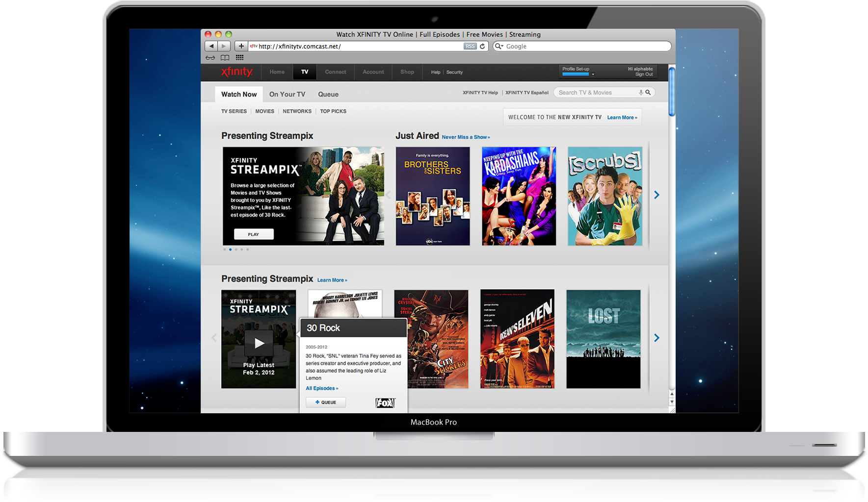This screenshot has width=868, height=502.
Task: Go forward with the browser forward arrow
Action: click(x=224, y=46)
